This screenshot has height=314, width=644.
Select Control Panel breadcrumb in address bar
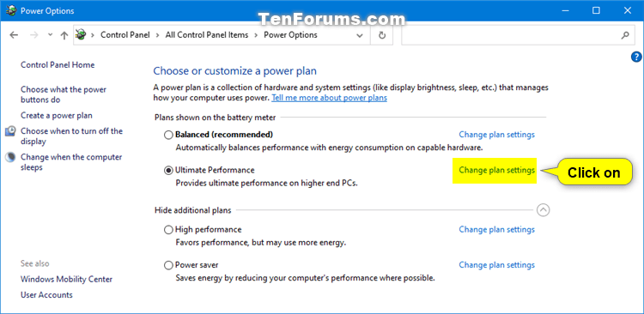pyautogui.click(x=125, y=35)
